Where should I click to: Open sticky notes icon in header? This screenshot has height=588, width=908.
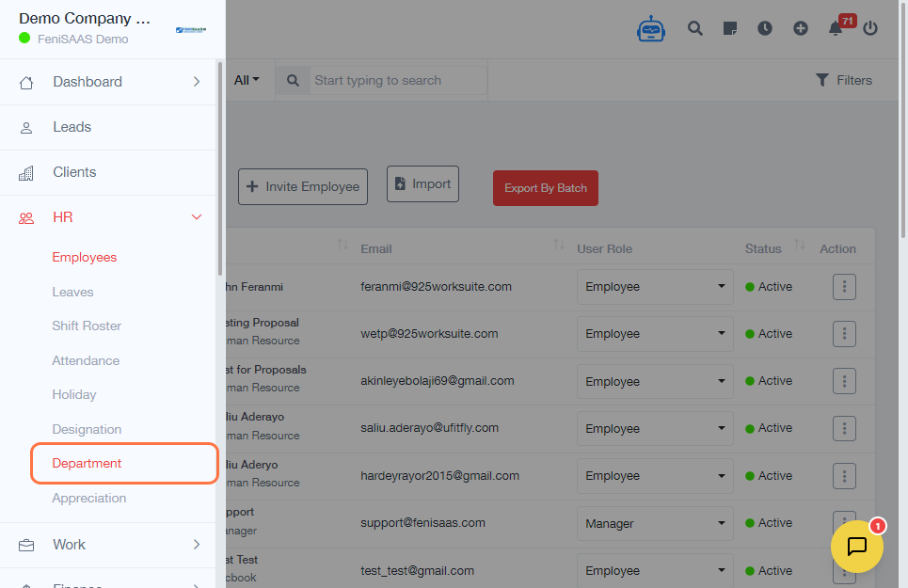tap(729, 28)
